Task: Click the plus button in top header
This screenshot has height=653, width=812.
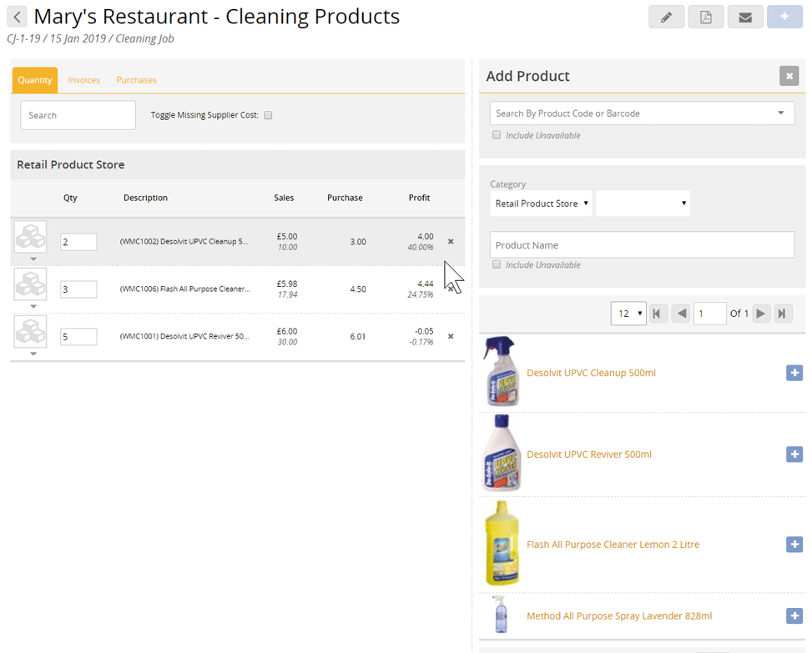Action: pyautogui.click(x=784, y=17)
